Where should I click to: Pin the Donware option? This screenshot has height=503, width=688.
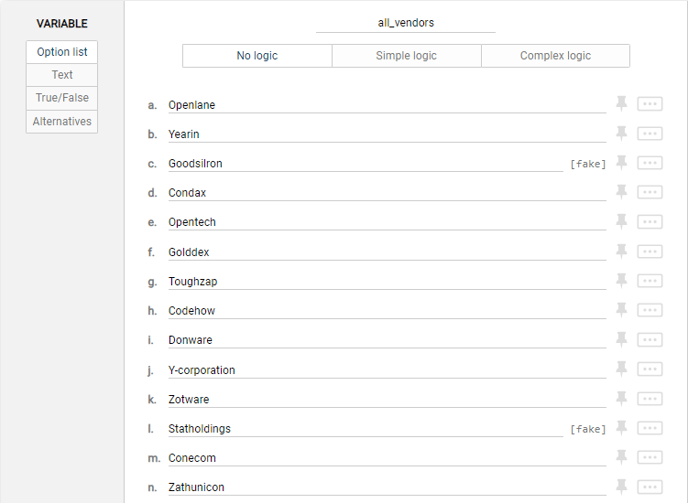pyautogui.click(x=622, y=340)
